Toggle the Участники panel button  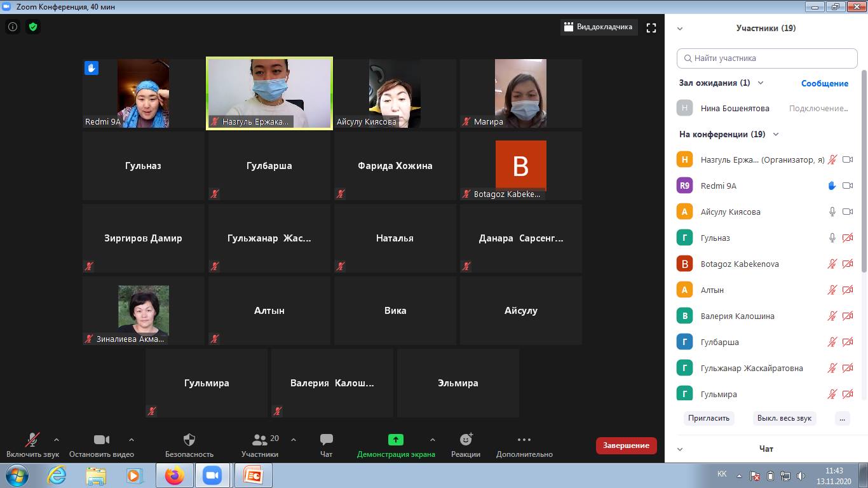pyautogui.click(x=260, y=440)
